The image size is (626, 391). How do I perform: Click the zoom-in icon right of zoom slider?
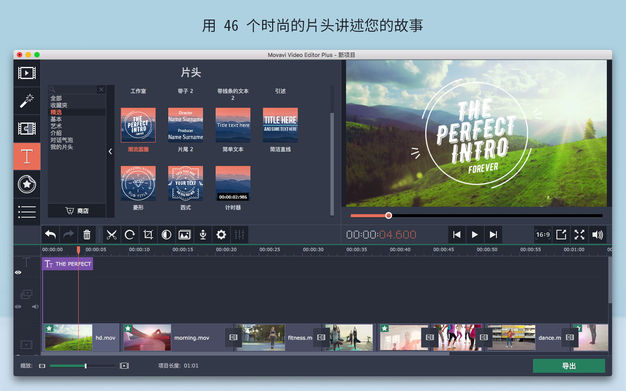pyautogui.click(x=124, y=366)
